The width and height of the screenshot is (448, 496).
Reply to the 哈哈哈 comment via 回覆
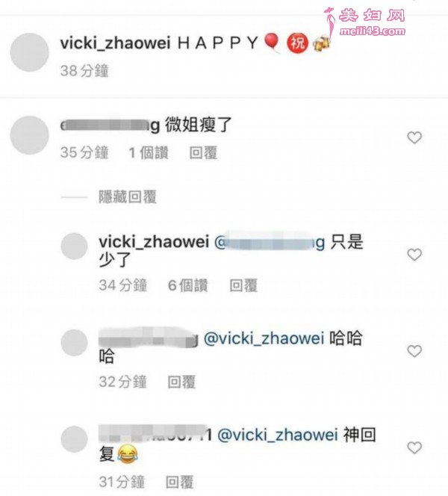pos(181,382)
